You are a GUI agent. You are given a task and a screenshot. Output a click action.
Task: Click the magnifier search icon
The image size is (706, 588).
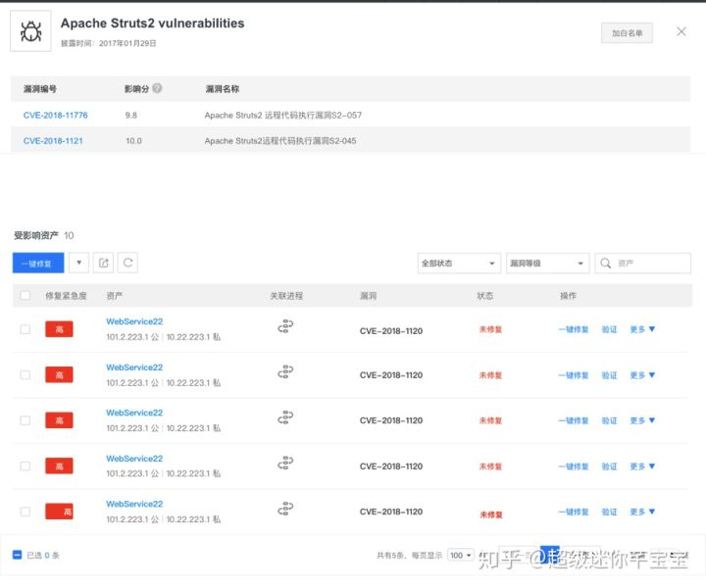[x=606, y=264]
